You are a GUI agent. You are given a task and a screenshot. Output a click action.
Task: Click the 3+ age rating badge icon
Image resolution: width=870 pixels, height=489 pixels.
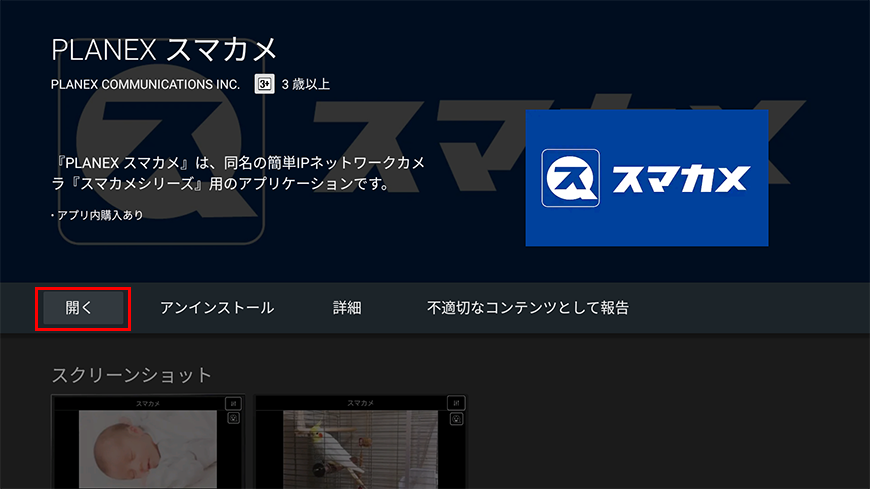click(264, 84)
